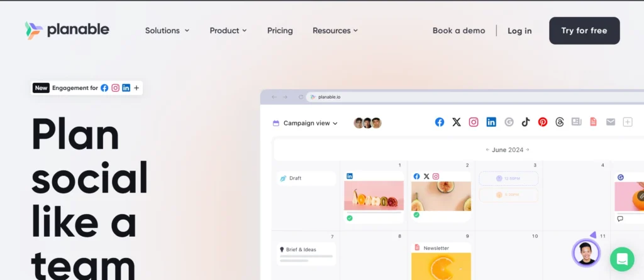Open the Draft card

click(306, 178)
